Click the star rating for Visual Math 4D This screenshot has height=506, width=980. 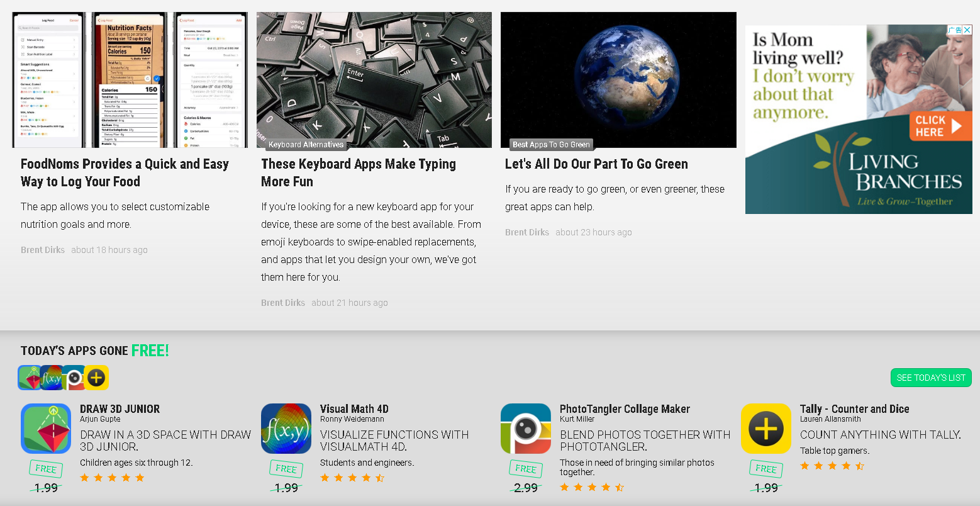pyautogui.click(x=352, y=478)
